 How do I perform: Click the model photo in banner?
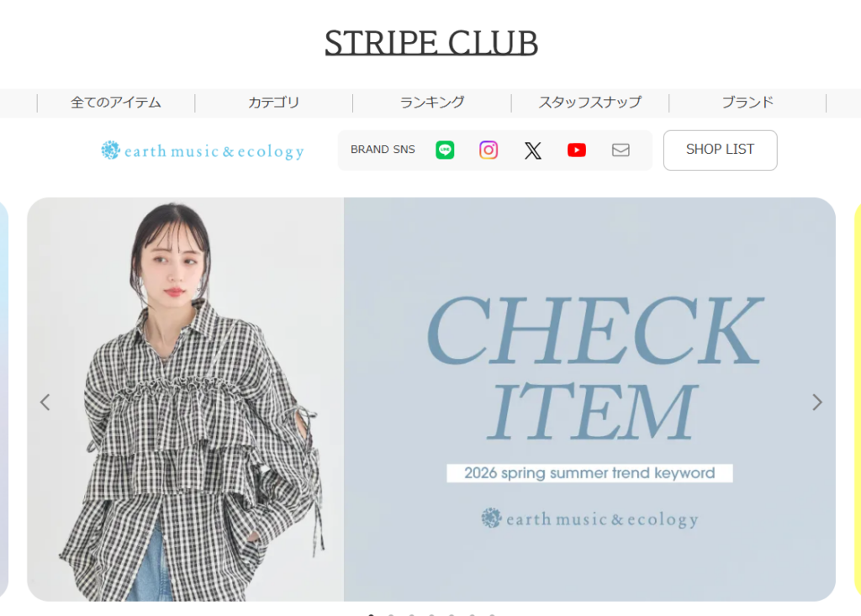pyautogui.click(x=186, y=399)
